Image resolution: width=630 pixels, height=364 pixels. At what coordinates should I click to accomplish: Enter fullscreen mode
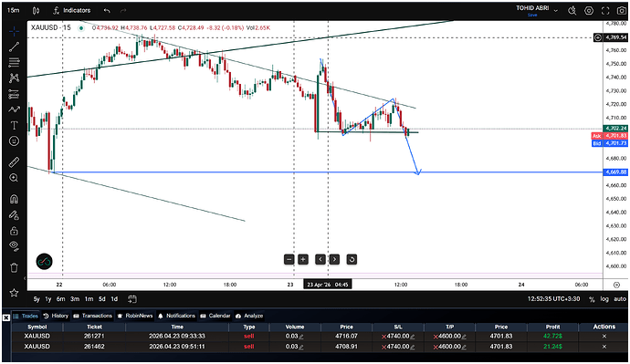(605, 11)
